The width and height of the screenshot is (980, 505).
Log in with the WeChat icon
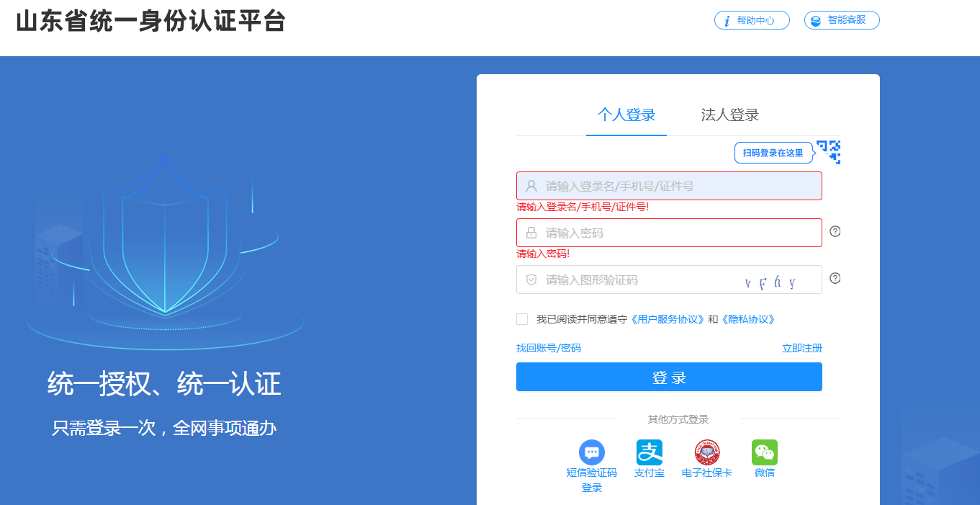[764, 452]
